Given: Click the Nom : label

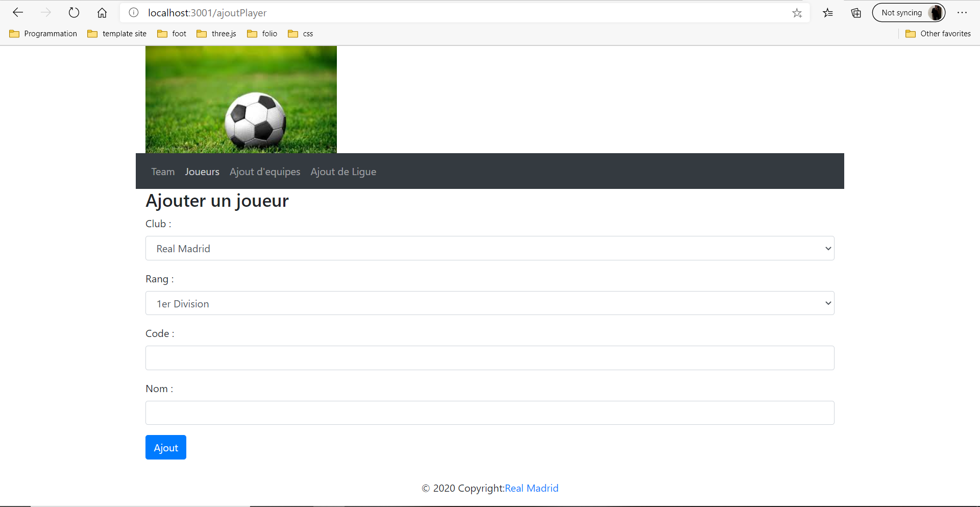Looking at the screenshot, I should click(x=159, y=389).
